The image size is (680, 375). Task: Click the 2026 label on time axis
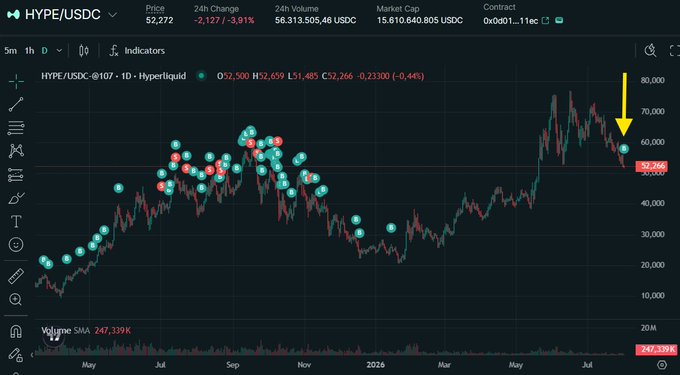(x=375, y=365)
